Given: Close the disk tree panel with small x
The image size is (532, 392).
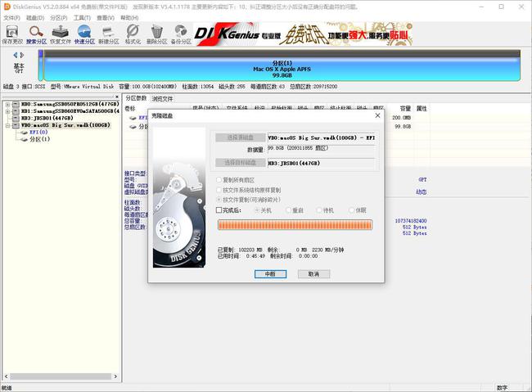Looking at the screenshot, I should click(117, 97).
